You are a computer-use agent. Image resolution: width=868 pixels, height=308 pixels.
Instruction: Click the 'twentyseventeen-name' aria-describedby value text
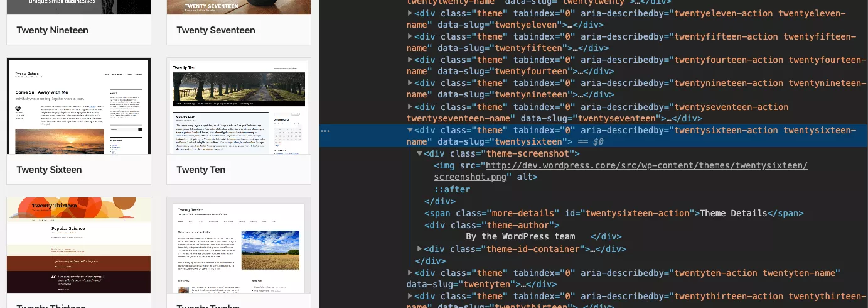(x=461, y=119)
